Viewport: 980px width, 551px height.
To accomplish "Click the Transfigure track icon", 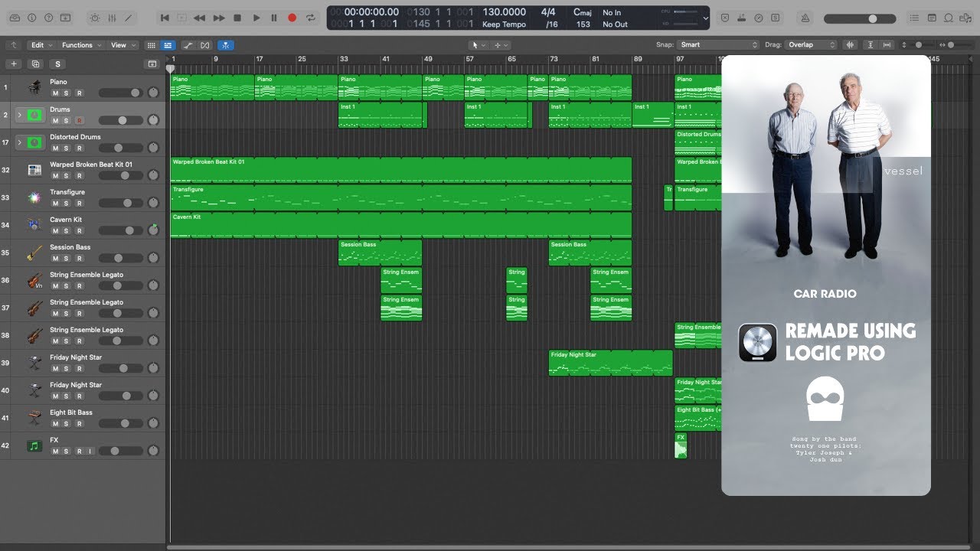I will point(34,197).
